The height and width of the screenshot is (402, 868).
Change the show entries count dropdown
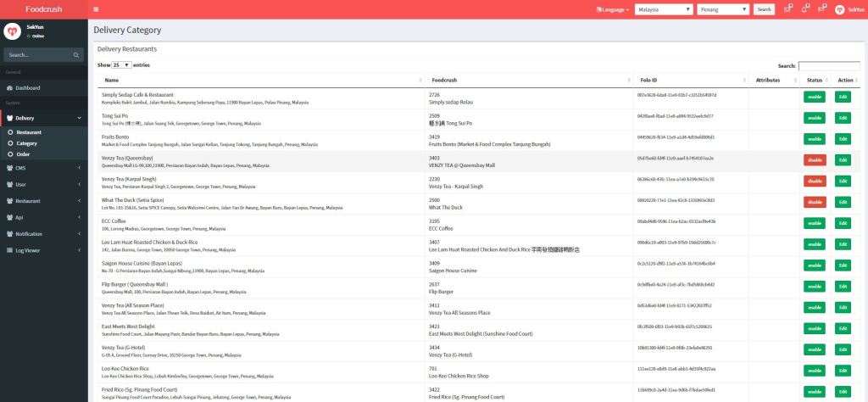point(122,64)
